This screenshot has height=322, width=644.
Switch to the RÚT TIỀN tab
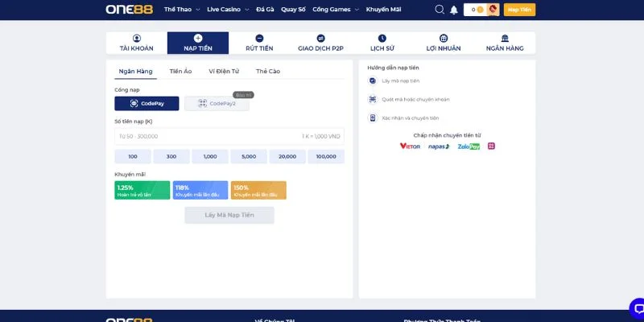(x=259, y=43)
